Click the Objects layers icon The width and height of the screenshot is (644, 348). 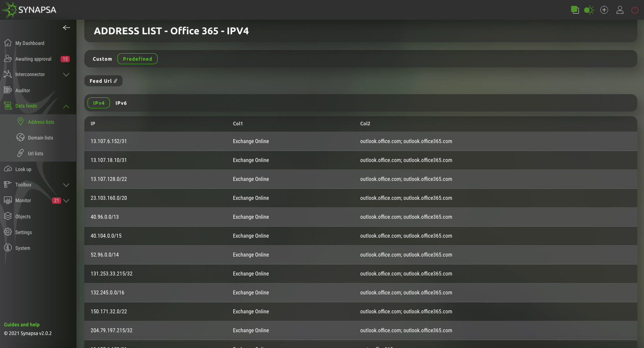[7, 216]
